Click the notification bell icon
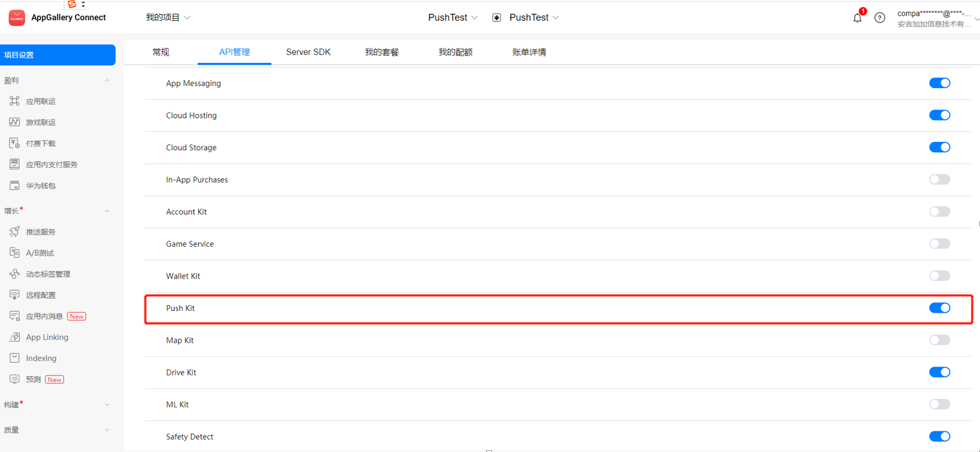This screenshot has width=980, height=452. [x=857, y=18]
